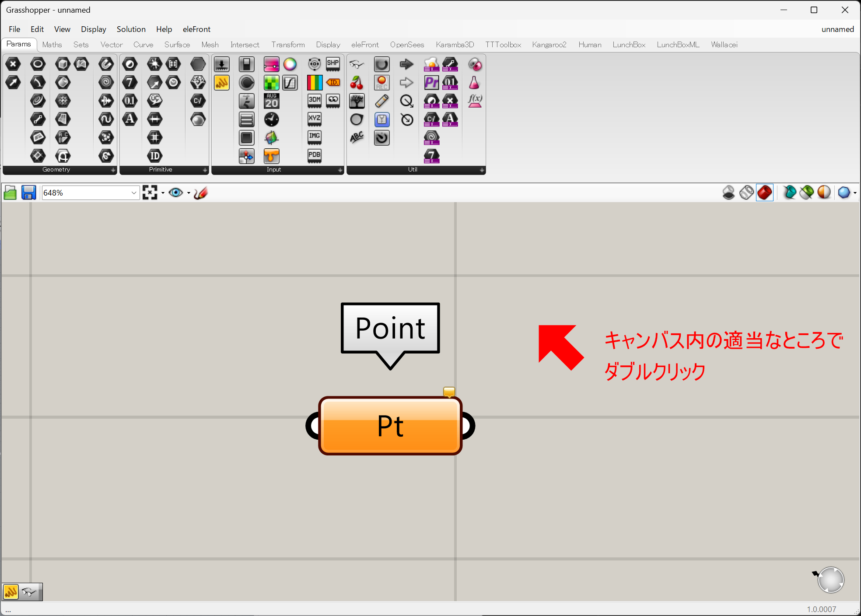
Task: Select the Clock input component icon
Action: (271, 119)
